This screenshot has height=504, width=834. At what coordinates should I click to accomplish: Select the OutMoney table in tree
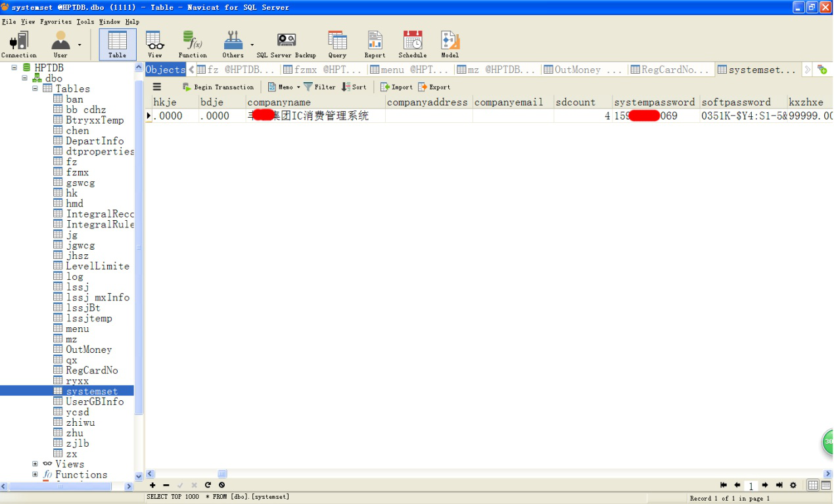(89, 350)
